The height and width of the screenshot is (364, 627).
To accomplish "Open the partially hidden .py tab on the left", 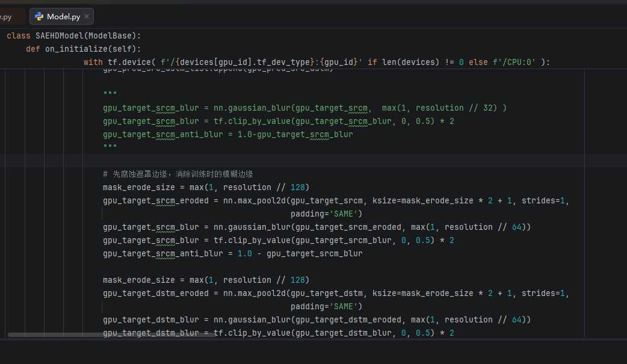I will click(x=7, y=17).
